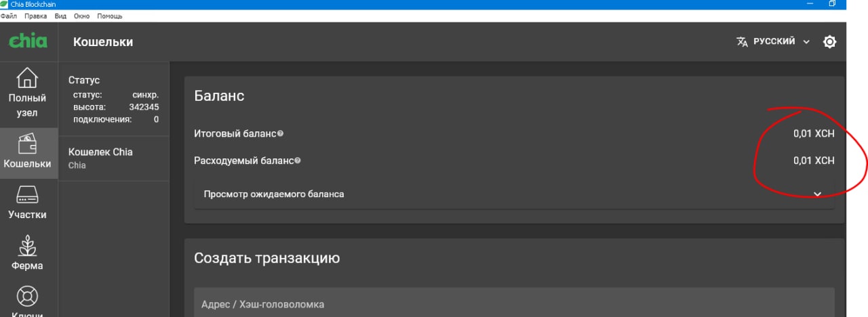Screen dimensions: 868x317
Task: Click the Расходуемый баланс 0,01 XCH value
Action: [x=814, y=161]
